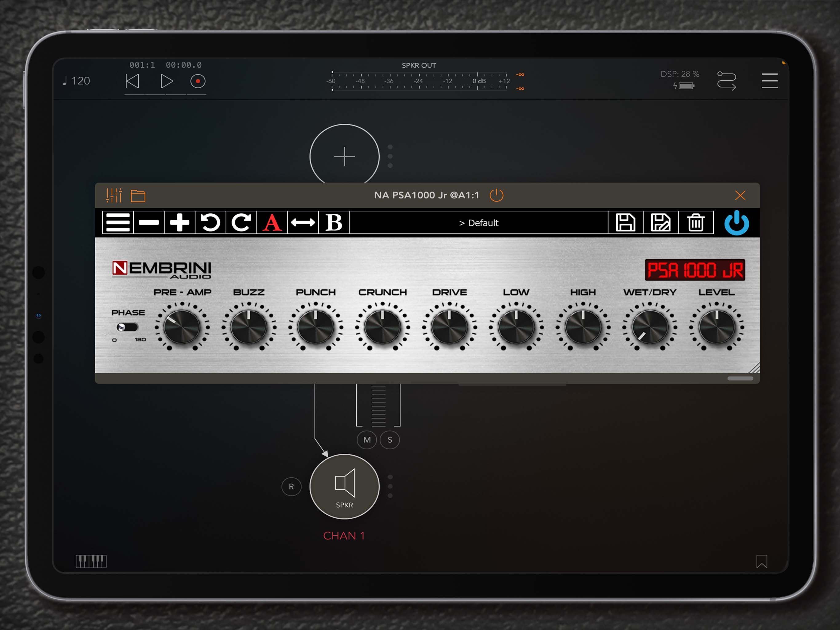The height and width of the screenshot is (630, 840).
Task: Open the signal routing icon
Action: [x=727, y=81]
